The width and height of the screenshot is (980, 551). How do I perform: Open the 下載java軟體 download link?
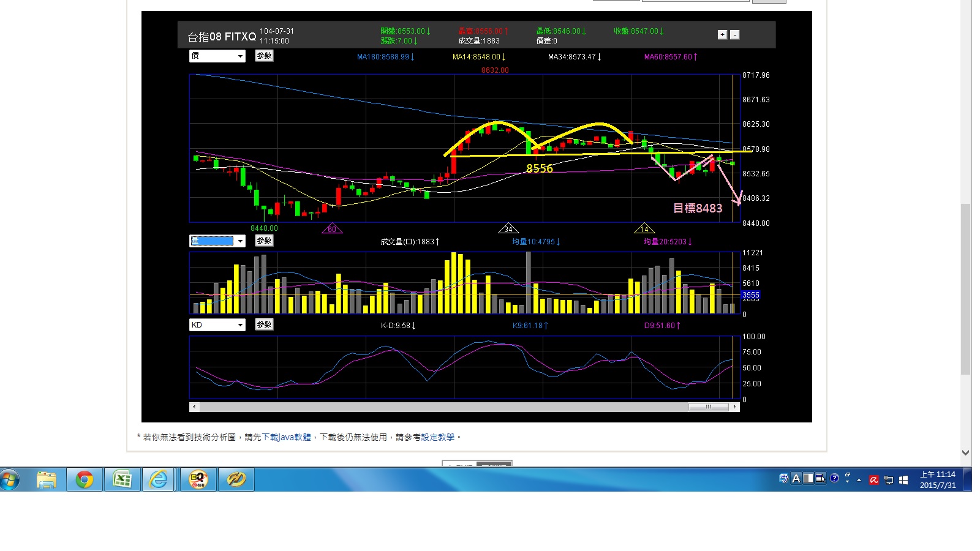[286, 437]
